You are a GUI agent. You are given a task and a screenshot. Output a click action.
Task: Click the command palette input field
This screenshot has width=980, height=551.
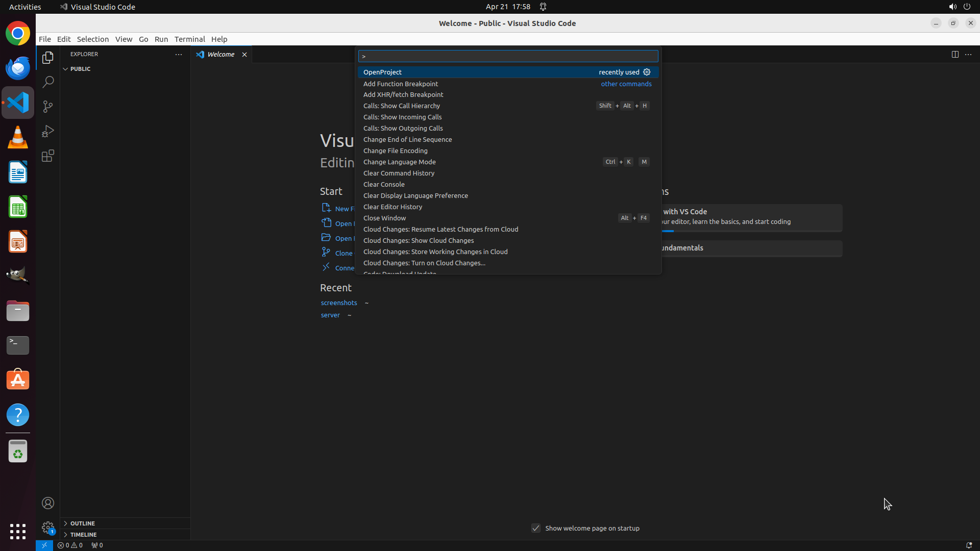pyautogui.click(x=508, y=56)
